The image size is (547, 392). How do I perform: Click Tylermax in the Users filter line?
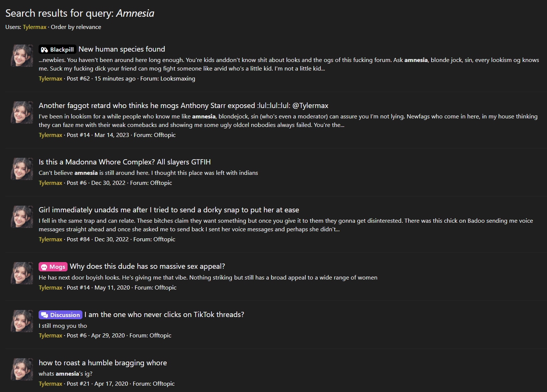click(x=35, y=27)
